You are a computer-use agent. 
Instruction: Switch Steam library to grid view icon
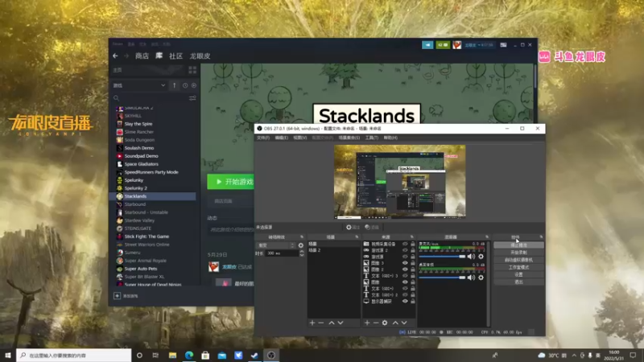(x=192, y=70)
